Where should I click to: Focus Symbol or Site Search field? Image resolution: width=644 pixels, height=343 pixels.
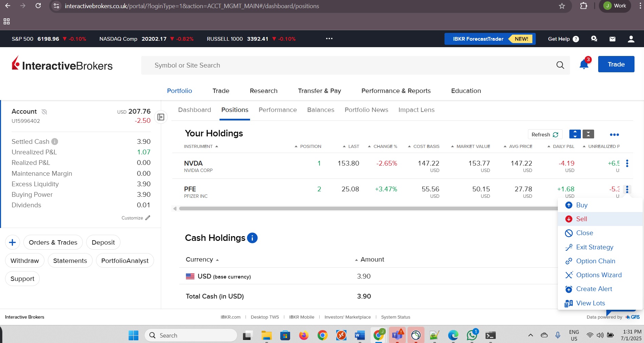[349, 65]
